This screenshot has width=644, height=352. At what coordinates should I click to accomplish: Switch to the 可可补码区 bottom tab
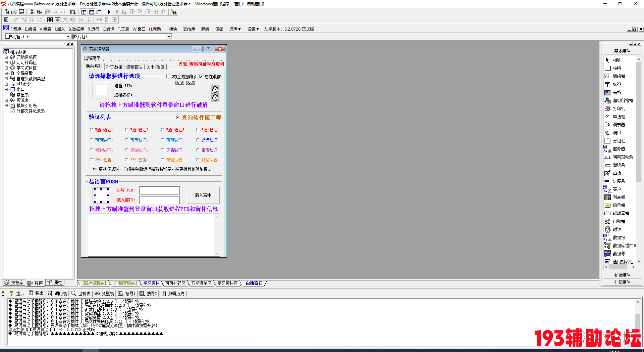175,283
